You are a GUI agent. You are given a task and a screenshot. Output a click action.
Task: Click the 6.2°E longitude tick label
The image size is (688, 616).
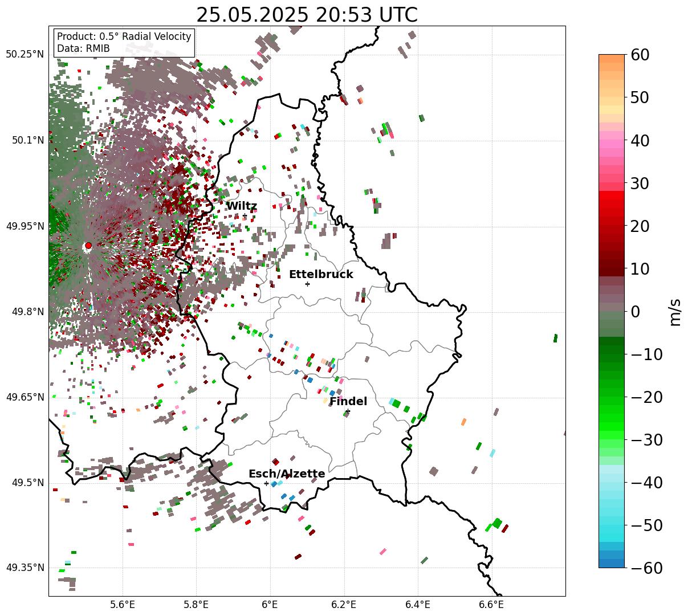click(x=344, y=604)
